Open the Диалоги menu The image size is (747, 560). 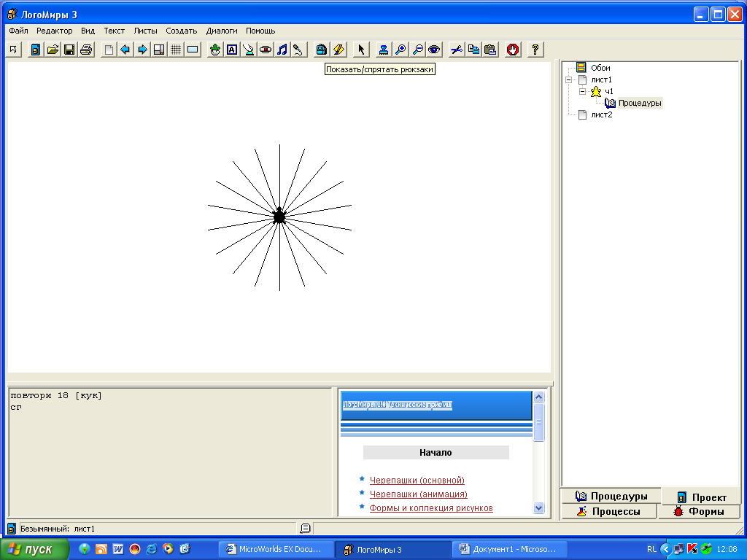pos(222,31)
